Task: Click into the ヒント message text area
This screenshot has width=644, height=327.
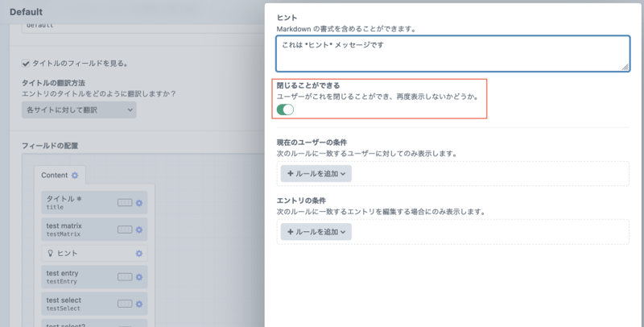Action: [x=451, y=53]
